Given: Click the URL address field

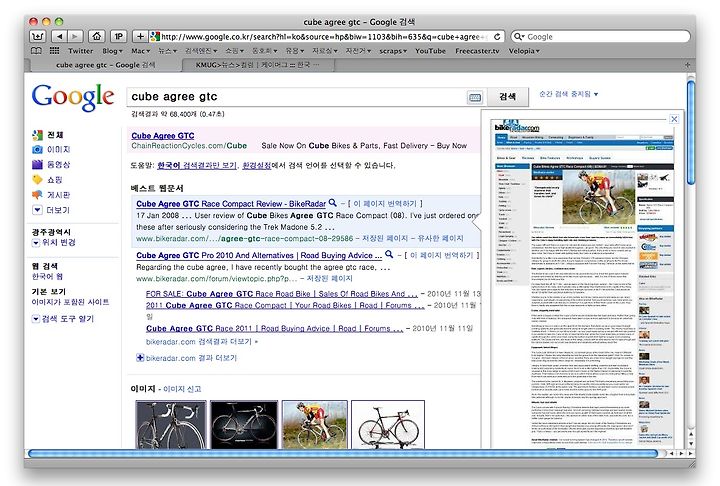Looking at the screenshot, I should (x=326, y=36).
